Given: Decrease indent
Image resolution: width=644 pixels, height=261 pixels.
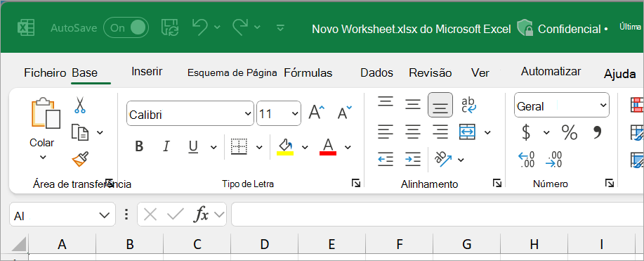Looking at the screenshot, I should (x=386, y=159).
